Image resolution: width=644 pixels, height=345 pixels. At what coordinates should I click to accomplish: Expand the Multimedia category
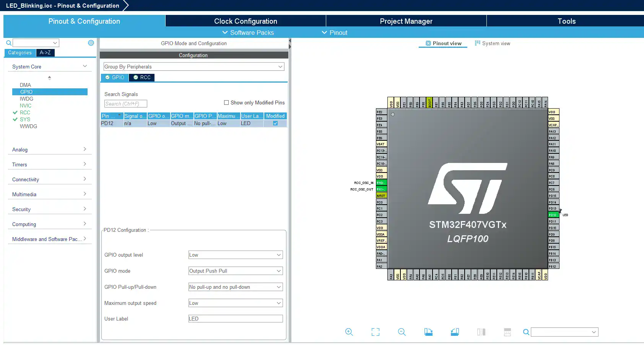click(x=50, y=194)
